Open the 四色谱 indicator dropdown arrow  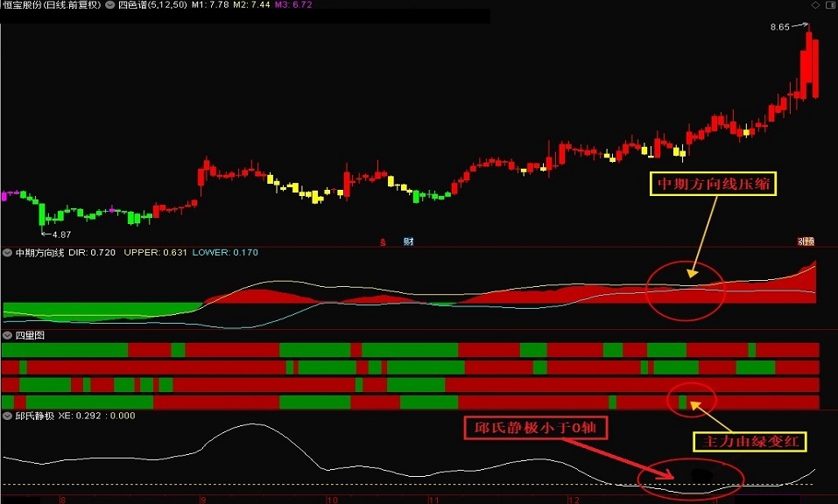(x=109, y=5)
